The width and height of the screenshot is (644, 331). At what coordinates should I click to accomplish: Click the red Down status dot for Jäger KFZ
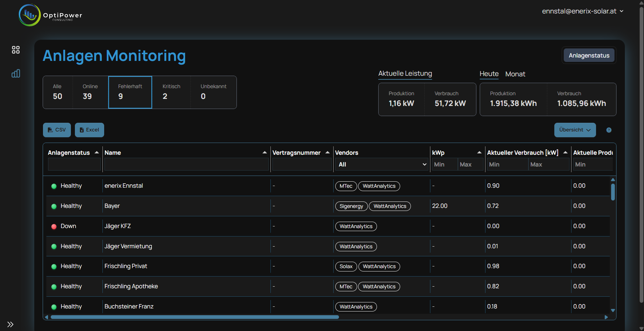point(54,226)
